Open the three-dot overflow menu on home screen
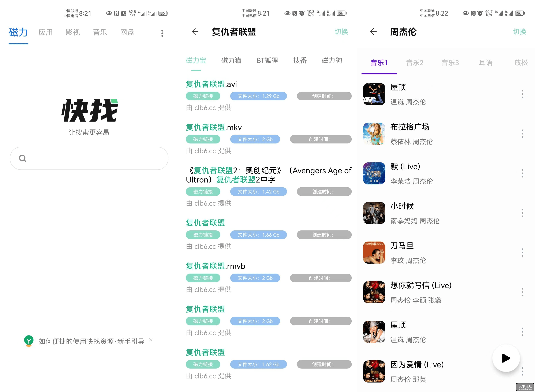 [x=162, y=33]
